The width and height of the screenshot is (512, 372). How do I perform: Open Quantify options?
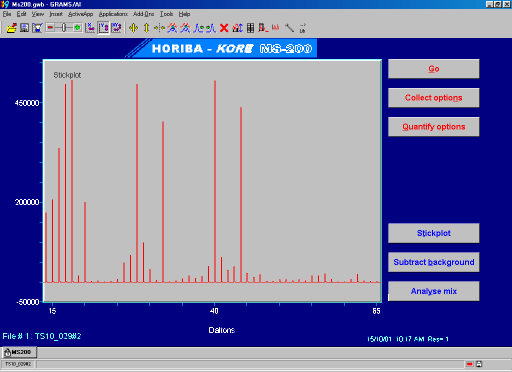[434, 127]
